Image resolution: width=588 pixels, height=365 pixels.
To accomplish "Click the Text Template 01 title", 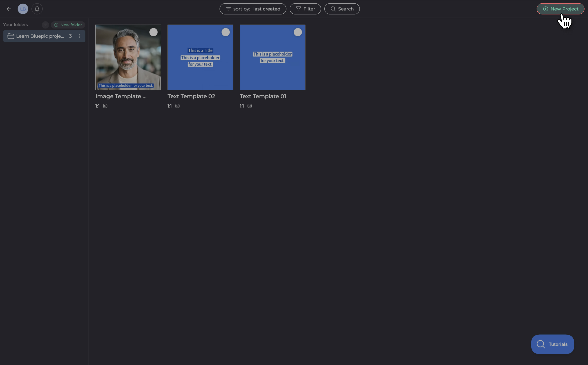I will coord(263,96).
